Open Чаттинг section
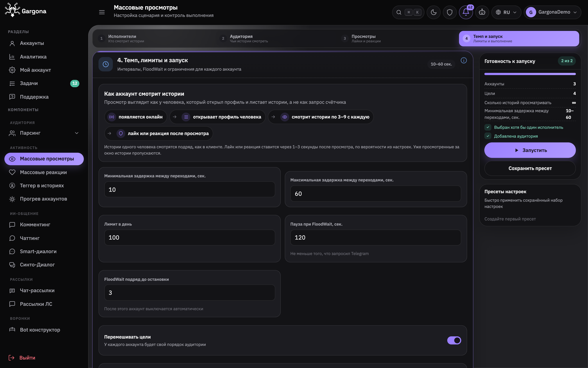The width and height of the screenshot is (588, 368). pyautogui.click(x=44, y=238)
